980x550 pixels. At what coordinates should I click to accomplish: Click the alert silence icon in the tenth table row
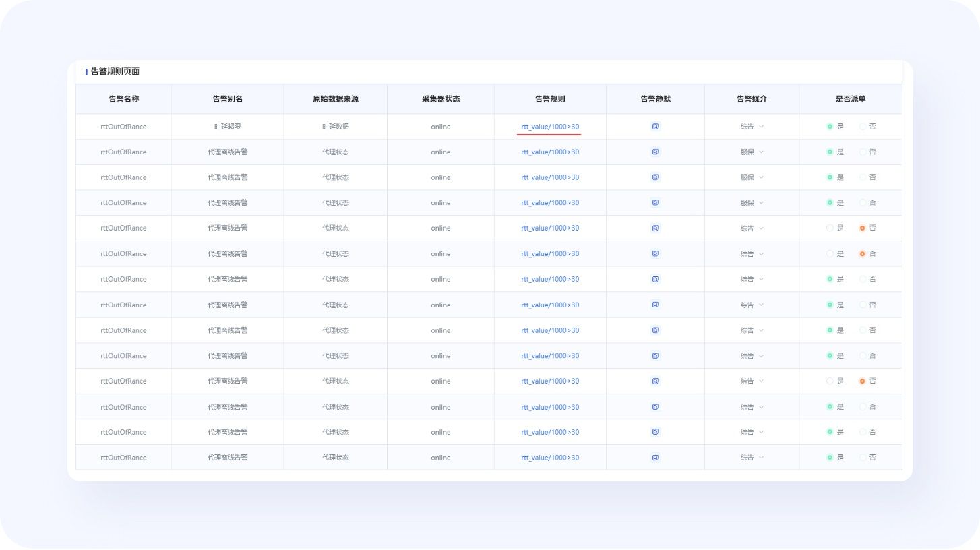click(x=655, y=355)
